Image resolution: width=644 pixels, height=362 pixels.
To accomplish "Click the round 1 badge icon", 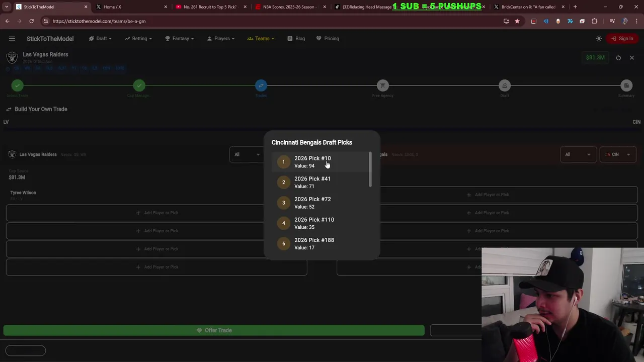I will (283, 162).
